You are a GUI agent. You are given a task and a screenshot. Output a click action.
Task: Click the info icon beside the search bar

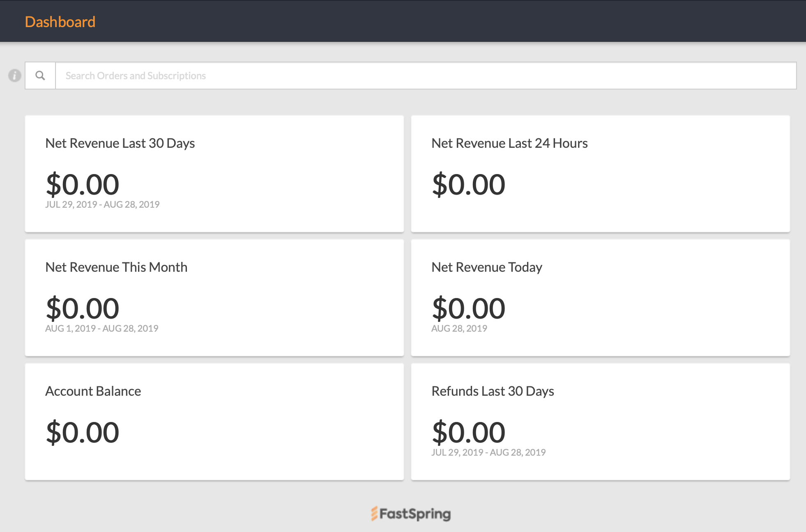(x=14, y=76)
